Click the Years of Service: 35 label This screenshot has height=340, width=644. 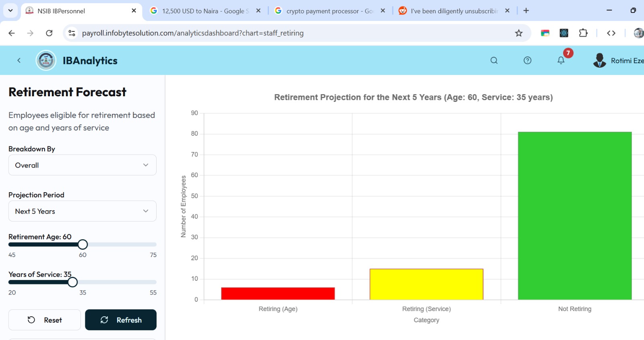point(40,274)
